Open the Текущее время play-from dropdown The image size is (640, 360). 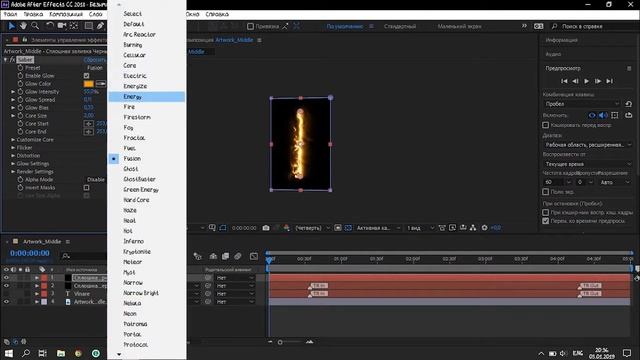588,164
